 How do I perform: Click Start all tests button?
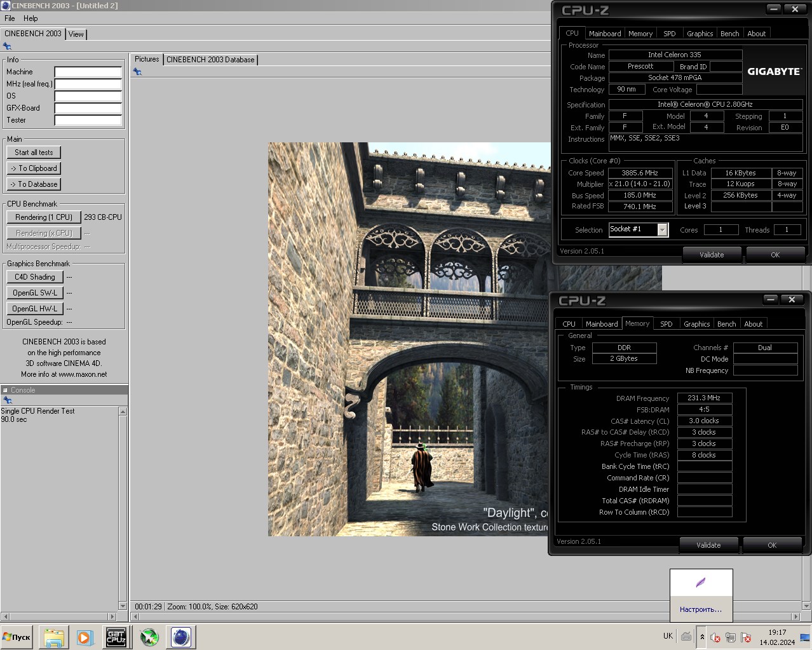(x=34, y=152)
